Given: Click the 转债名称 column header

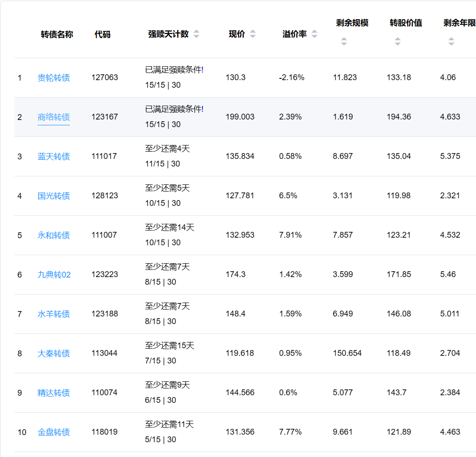Looking at the screenshot, I should pos(57,34).
